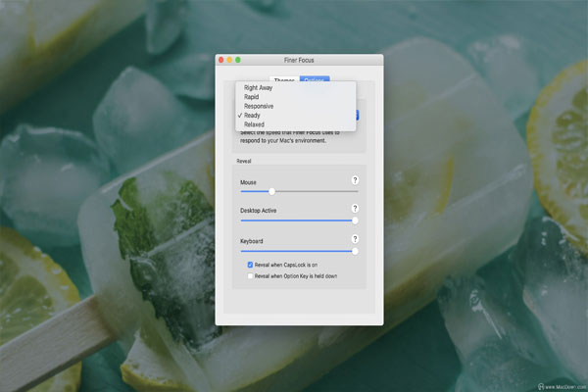Screen dimensions: 588x392
Task: Click the Keyboard reveal slider knob
Action: coord(355,251)
